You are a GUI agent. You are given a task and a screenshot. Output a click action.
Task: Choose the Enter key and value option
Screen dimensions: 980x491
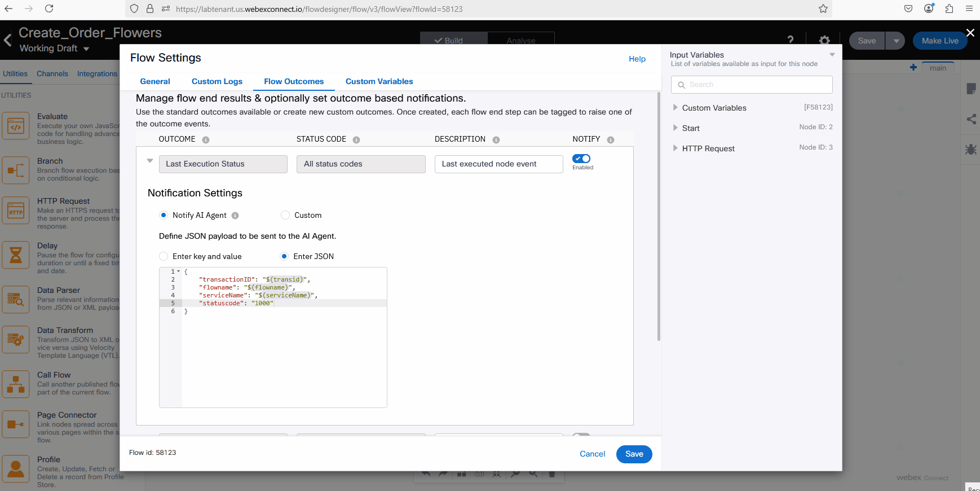[x=164, y=256]
